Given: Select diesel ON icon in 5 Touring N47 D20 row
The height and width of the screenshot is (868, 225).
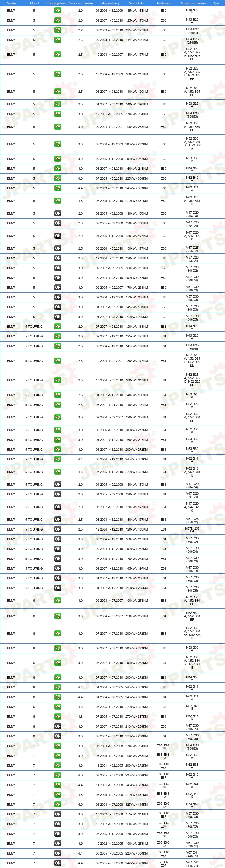Looking at the screenshot, I should (58, 507).
